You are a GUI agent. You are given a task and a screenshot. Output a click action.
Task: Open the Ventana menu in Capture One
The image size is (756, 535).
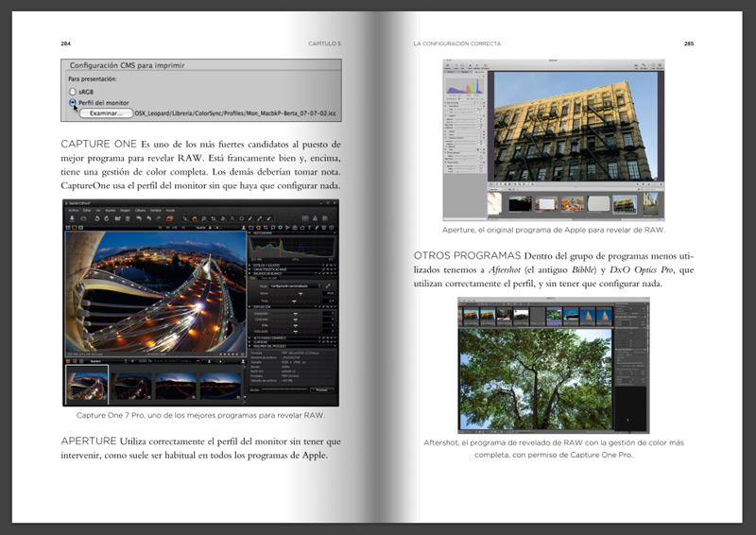tap(156, 211)
